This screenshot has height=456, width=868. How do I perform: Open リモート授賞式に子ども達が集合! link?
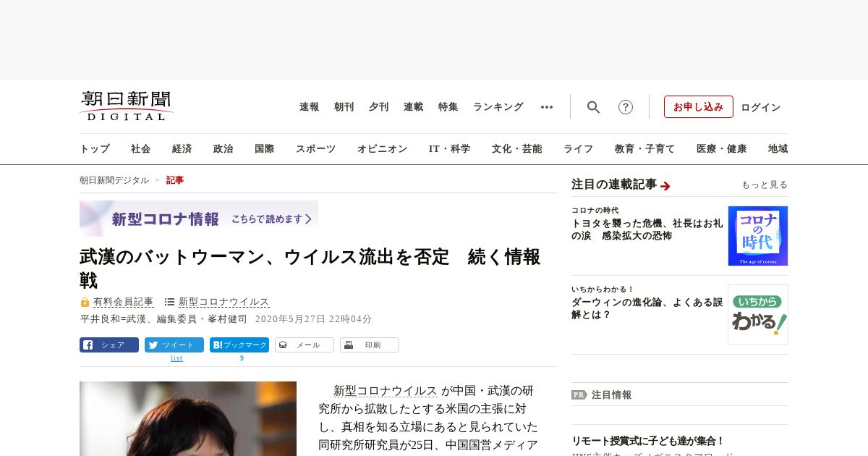(648, 441)
